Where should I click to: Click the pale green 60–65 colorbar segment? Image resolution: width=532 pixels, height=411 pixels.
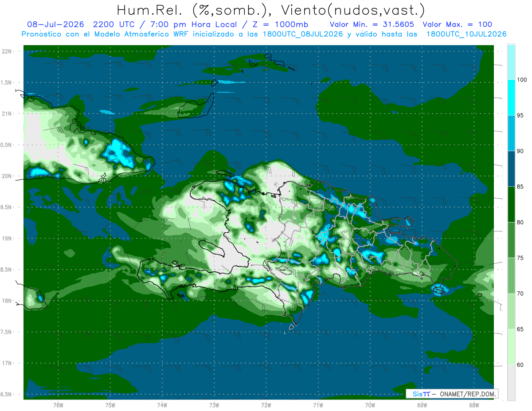pyautogui.click(x=511, y=347)
